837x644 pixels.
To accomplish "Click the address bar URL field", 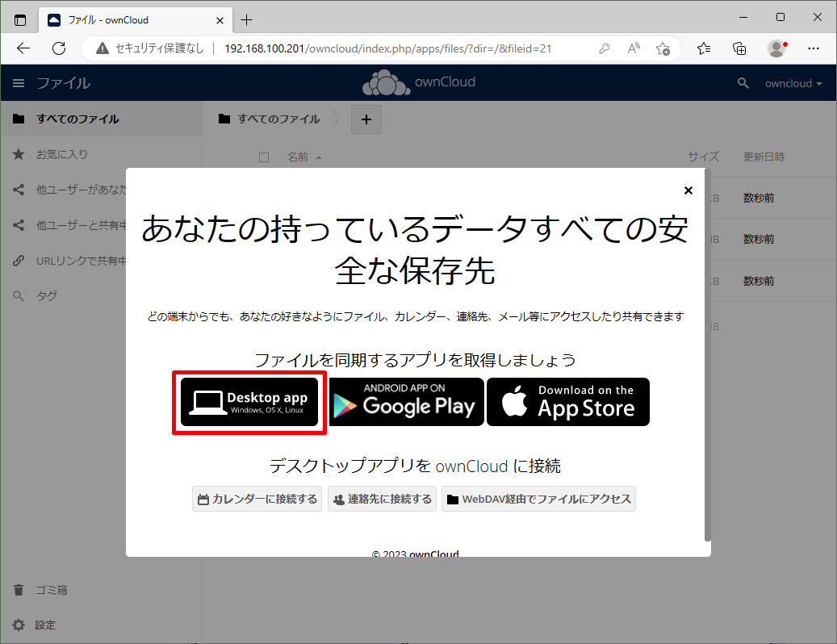I will (387, 48).
